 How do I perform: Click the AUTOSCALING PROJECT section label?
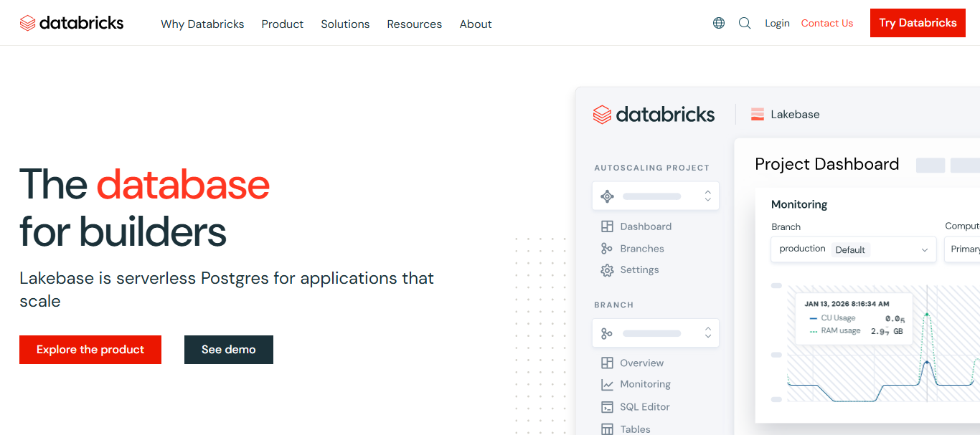pyautogui.click(x=651, y=168)
